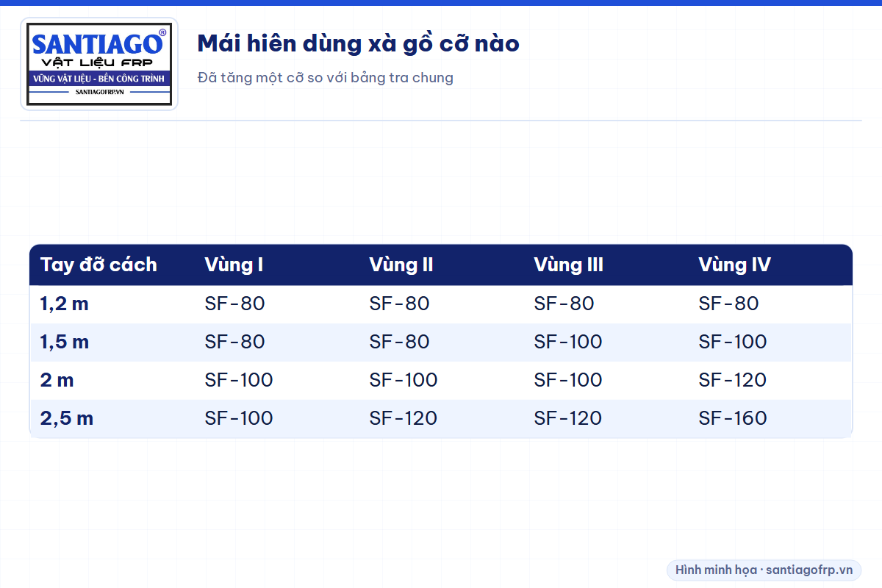The height and width of the screenshot is (588, 882).
Task: Click SF-100 in 1,5 m row, Vùng III
Action: pos(568,342)
